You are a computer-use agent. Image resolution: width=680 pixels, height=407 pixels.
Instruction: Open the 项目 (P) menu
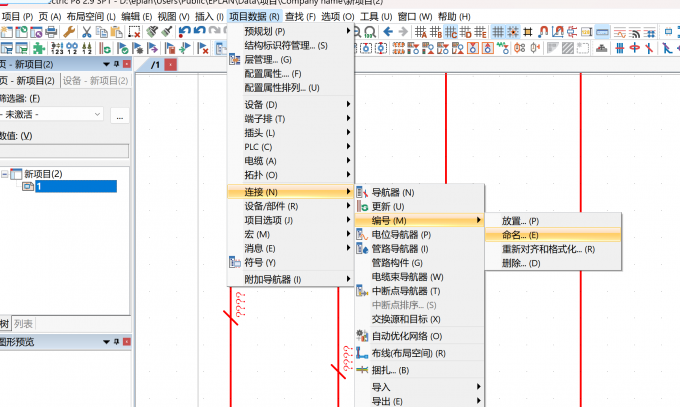pyautogui.click(x=17, y=16)
